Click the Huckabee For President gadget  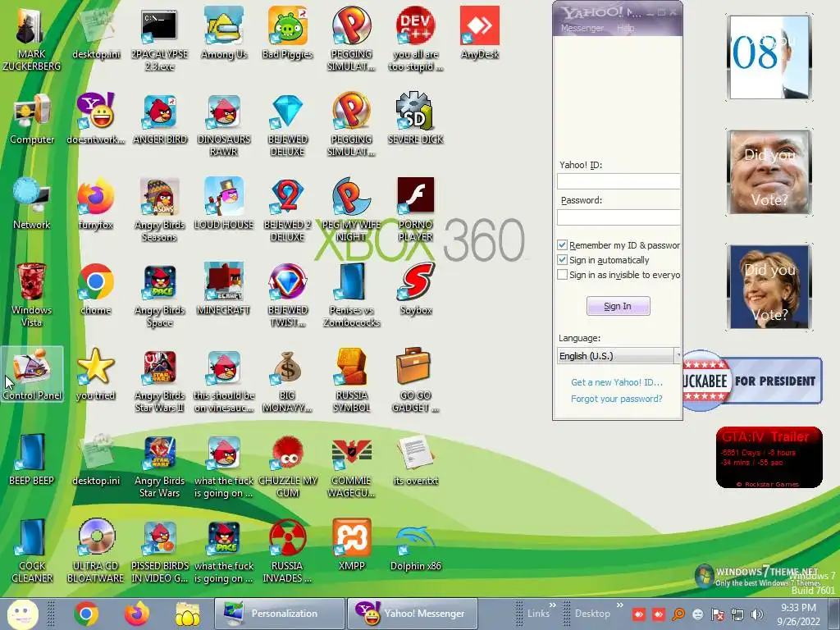752,381
